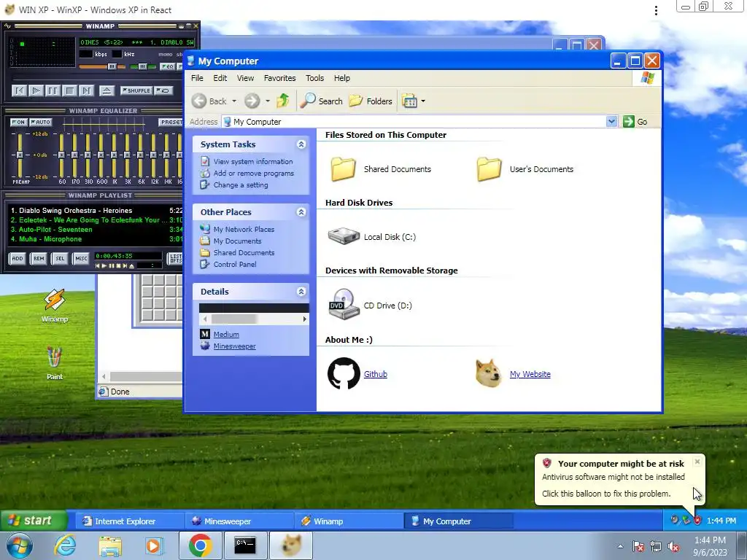
Task: Click the playlist MISC button
Action: (x=81, y=259)
